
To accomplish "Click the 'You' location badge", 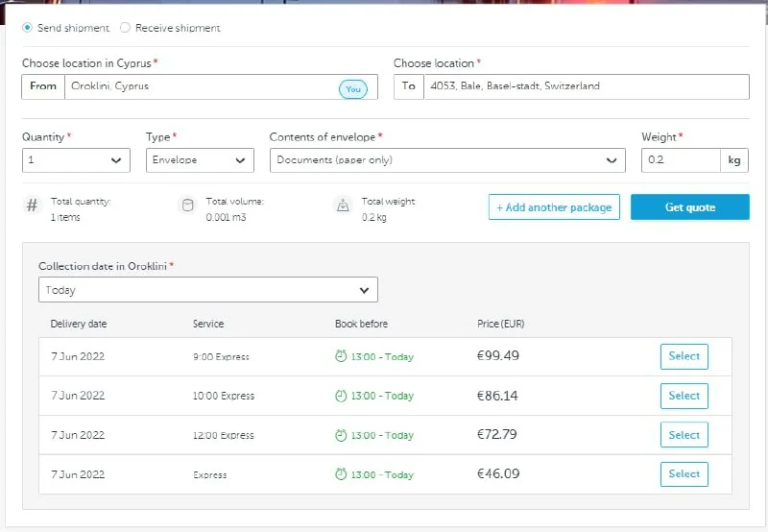I will pyautogui.click(x=352, y=89).
